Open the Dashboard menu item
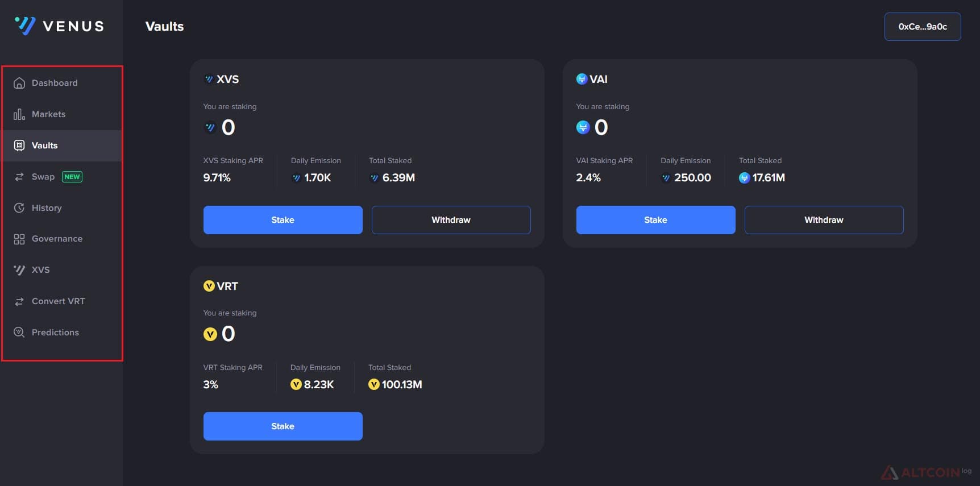Viewport: 980px width, 486px height. pos(62,83)
